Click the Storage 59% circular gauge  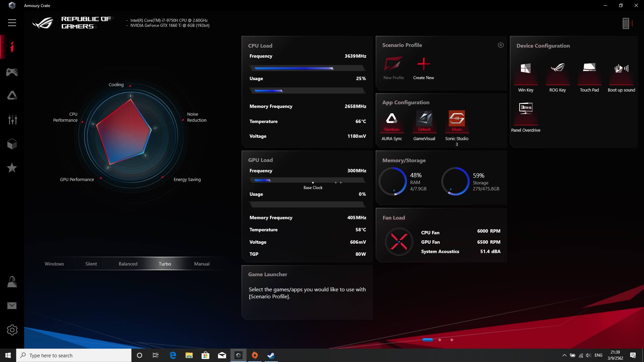(x=455, y=181)
